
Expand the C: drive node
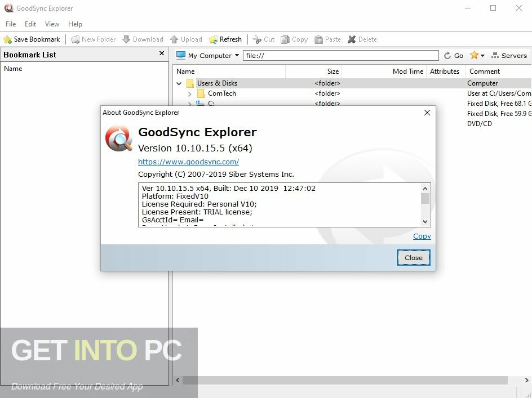pos(190,104)
